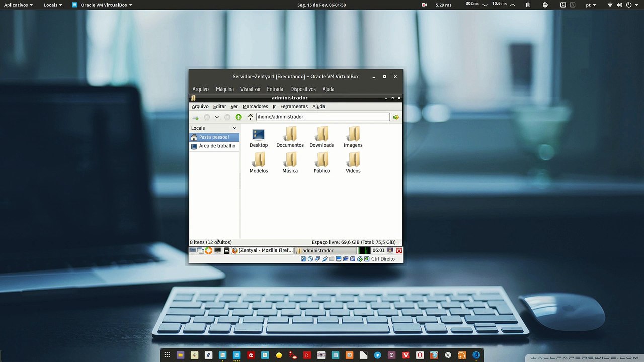Click the orange Zentyal launcher icon in guest panel
This screenshot has width=644, height=362.
pyautogui.click(x=208, y=250)
